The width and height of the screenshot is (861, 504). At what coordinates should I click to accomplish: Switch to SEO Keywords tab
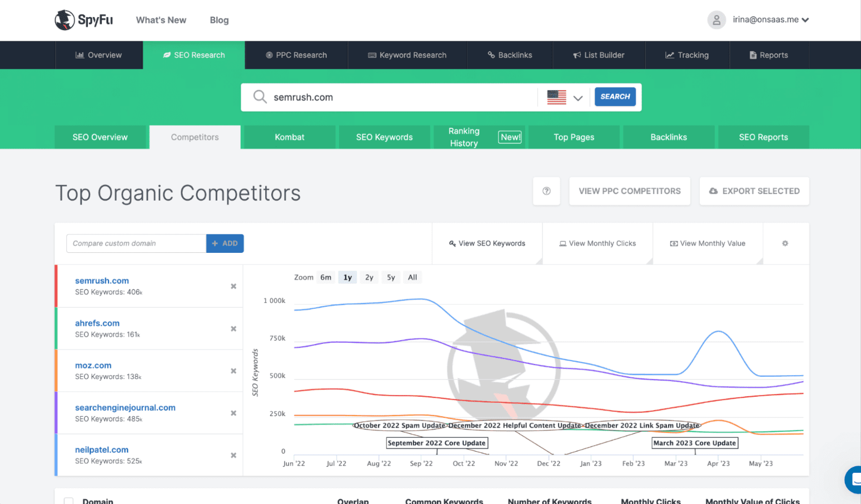(384, 137)
